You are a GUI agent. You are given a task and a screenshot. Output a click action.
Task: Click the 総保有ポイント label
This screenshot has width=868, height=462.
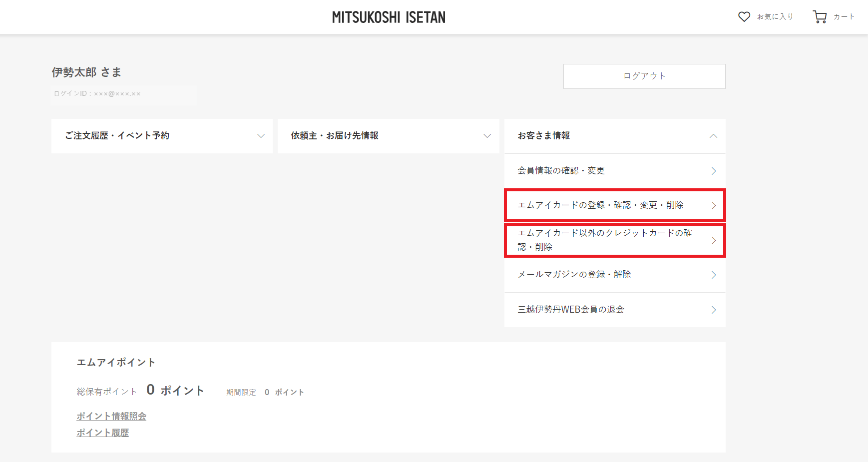pos(106,392)
